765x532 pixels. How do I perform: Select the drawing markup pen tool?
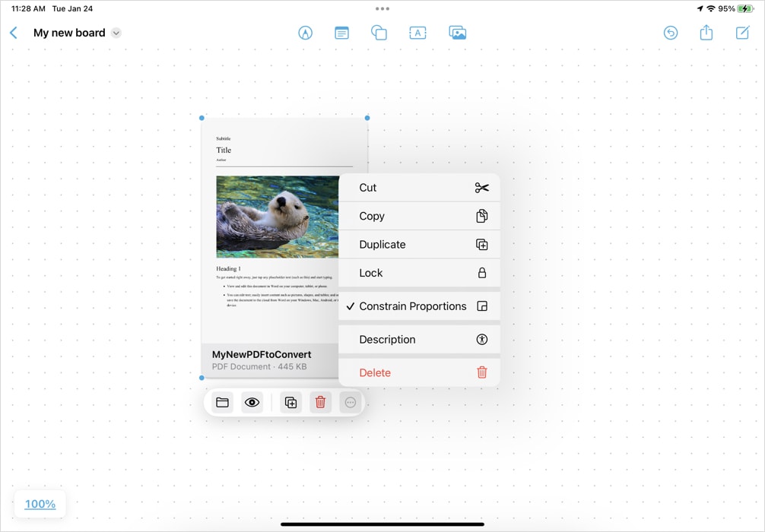tap(305, 33)
